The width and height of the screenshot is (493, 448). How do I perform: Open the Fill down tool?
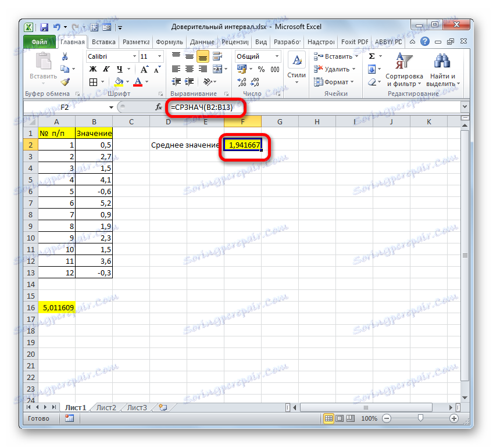(371, 69)
